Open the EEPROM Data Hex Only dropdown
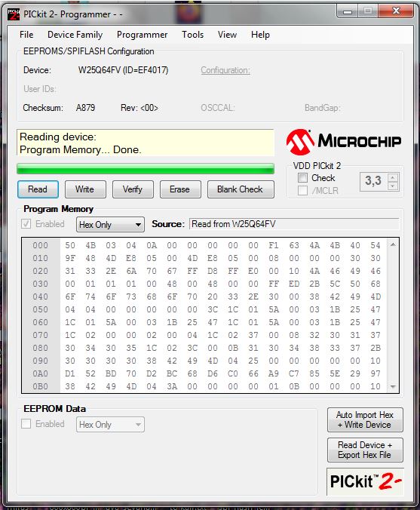 click(x=110, y=425)
